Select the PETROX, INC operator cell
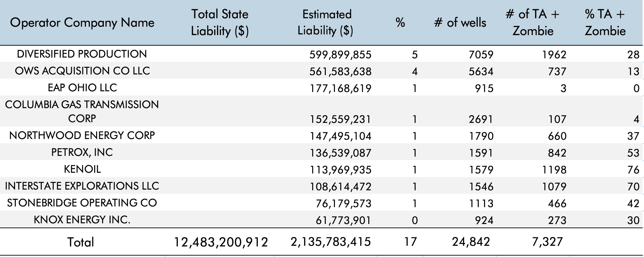Screen dimensions: 644x257 coord(82,152)
